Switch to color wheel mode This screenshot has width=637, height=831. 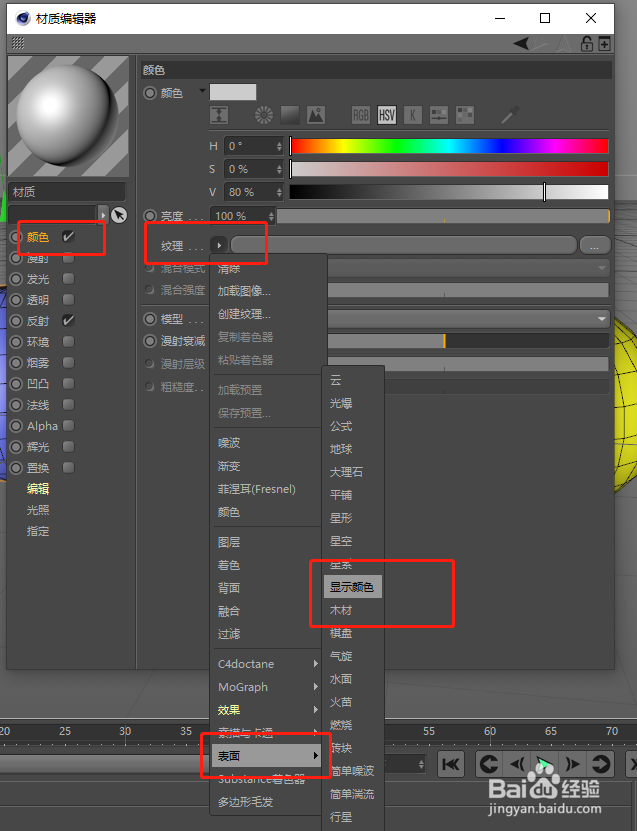[264, 115]
